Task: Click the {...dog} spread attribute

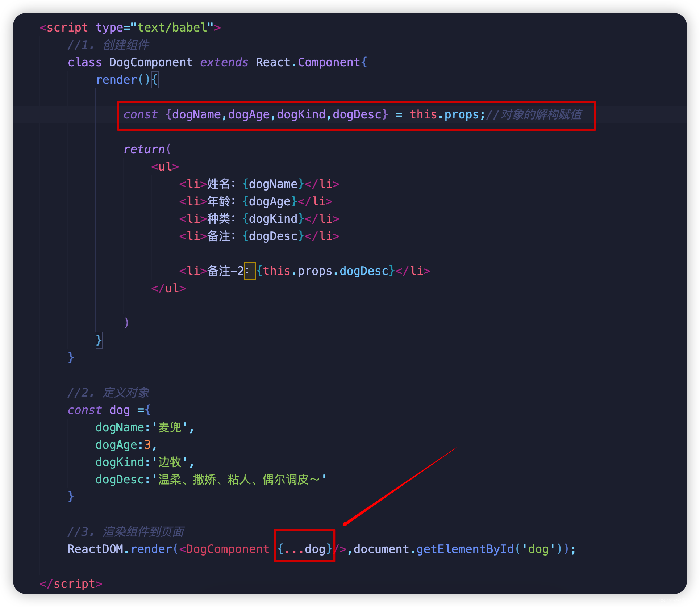Action: pos(304,549)
